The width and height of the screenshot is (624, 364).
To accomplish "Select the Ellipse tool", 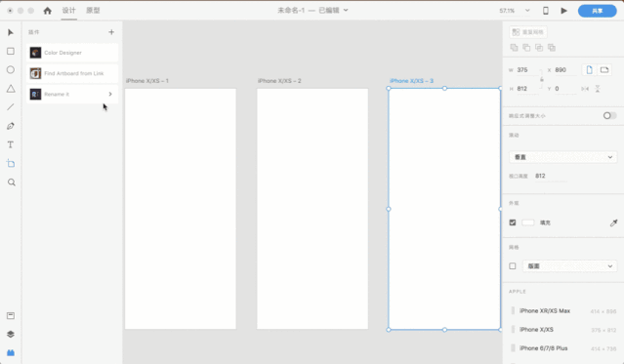I will click(x=11, y=69).
